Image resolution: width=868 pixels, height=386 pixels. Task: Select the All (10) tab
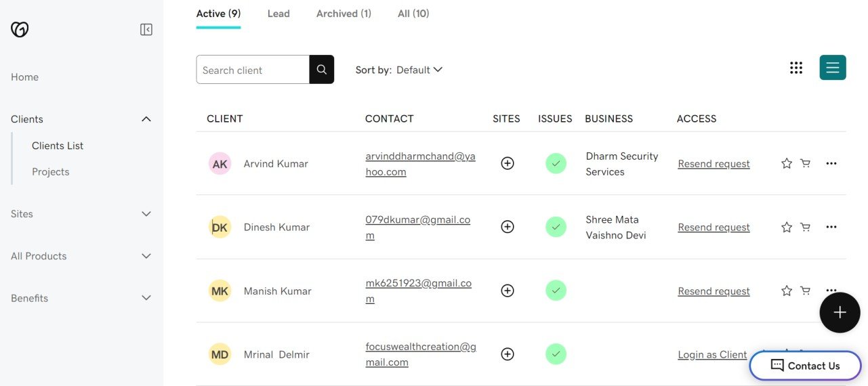[413, 14]
